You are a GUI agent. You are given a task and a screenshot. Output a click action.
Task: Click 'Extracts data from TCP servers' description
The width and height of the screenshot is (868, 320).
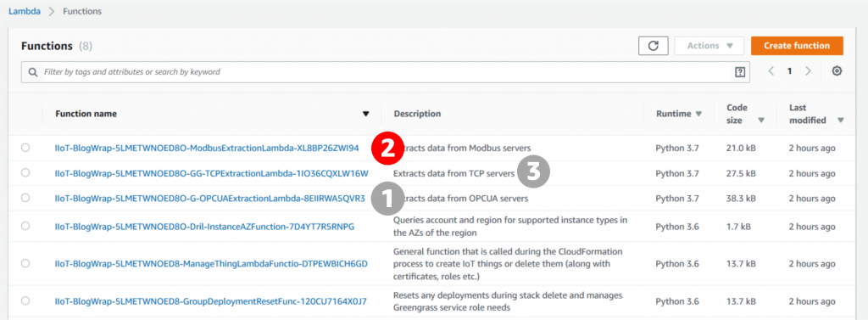tap(454, 174)
